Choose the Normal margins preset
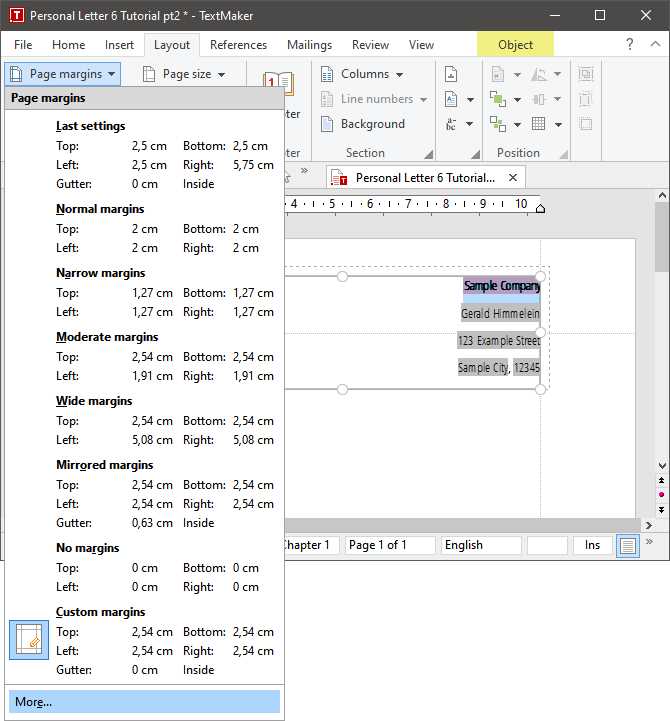The height and width of the screenshot is (721, 670). pos(144,229)
